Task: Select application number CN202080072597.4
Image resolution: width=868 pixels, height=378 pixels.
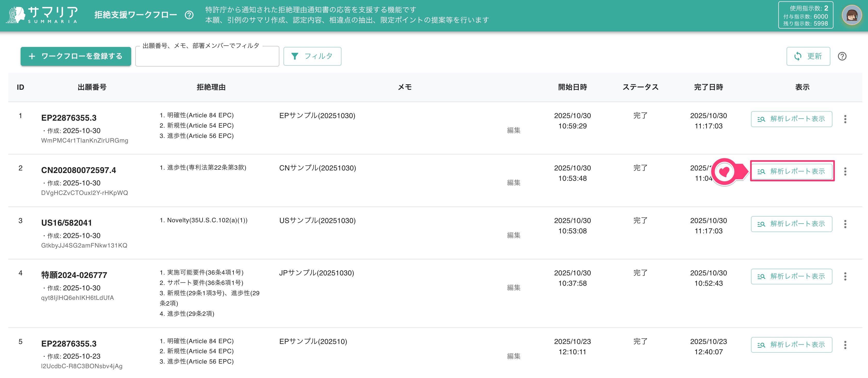Action: tap(79, 170)
